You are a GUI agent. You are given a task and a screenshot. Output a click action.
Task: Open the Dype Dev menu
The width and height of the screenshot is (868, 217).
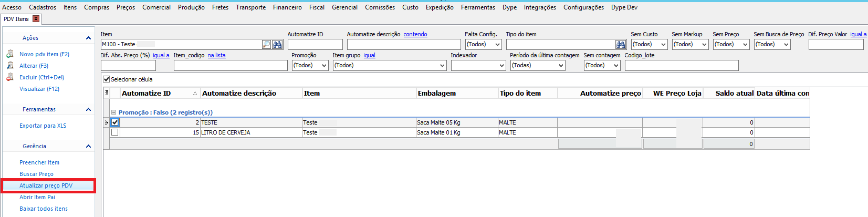coord(624,7)
